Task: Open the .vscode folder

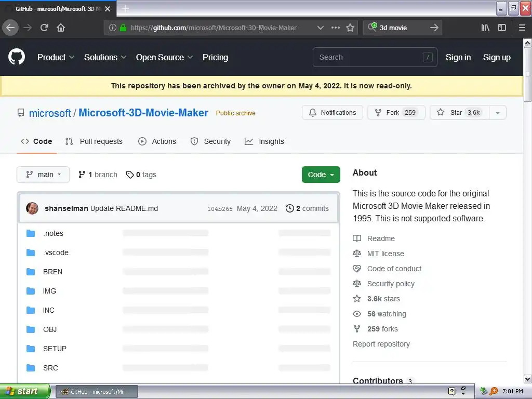Action: pos(56,253)
